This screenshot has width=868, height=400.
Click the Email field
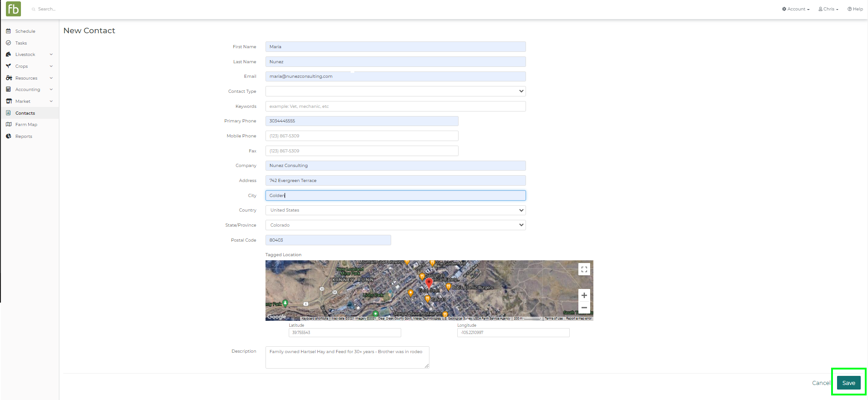[395, 76]
